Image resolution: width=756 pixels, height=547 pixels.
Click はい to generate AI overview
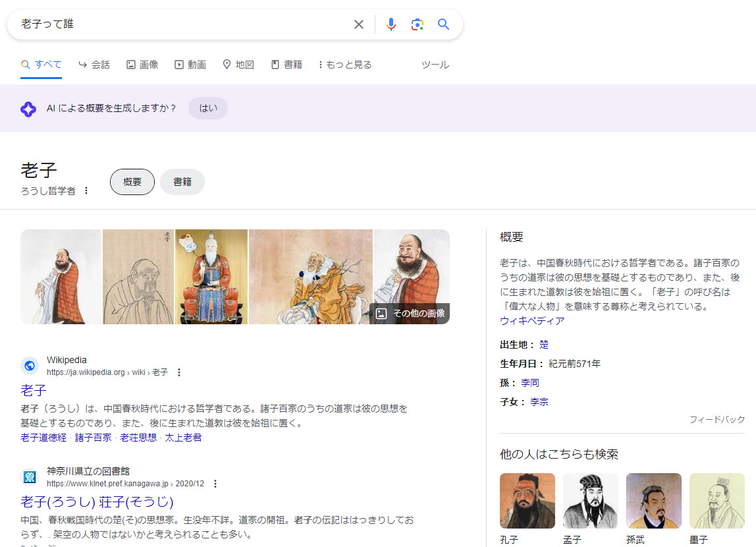coord(208,108)
